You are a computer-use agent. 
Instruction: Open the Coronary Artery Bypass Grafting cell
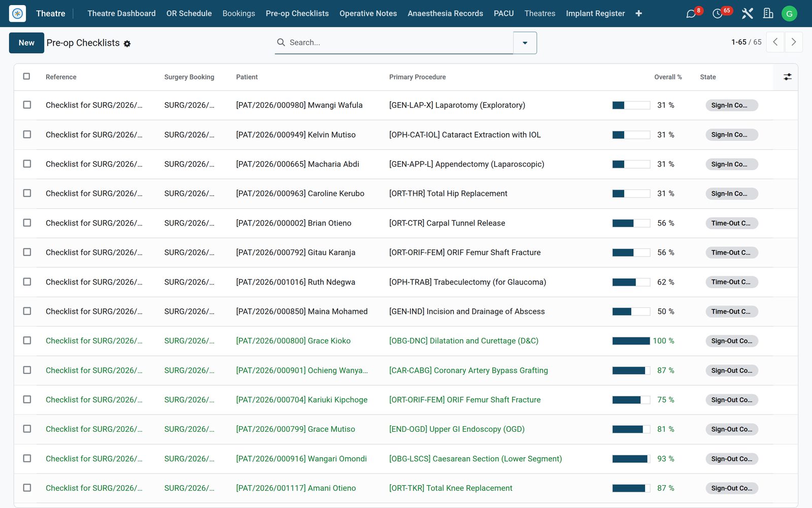pyautogui.click(x=468, y=370)
